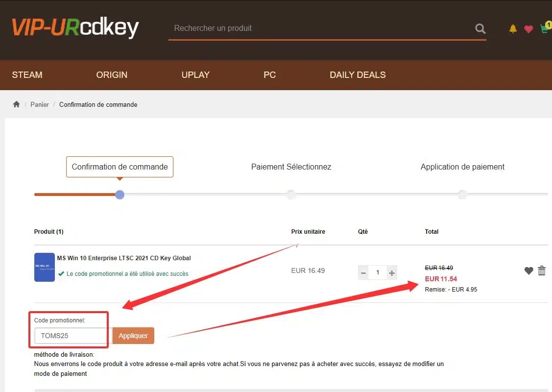Click the promo code input field
552x392 pixels.
tap(71, 336)
